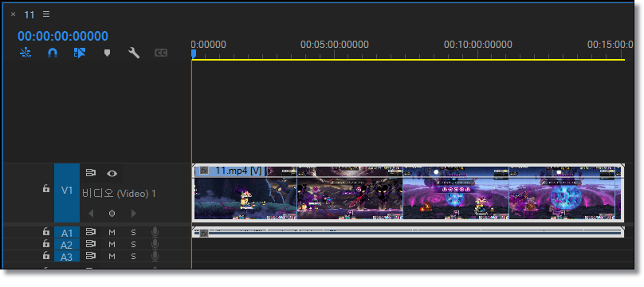Select the sequence tab labeled 11
The image size is (644, 287).
[29, 15]
